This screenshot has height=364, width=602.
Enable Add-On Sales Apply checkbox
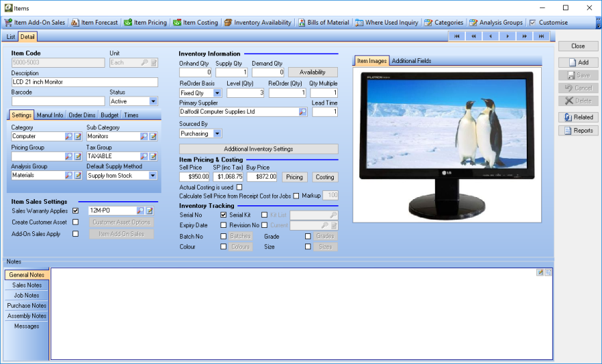[76, 234]
